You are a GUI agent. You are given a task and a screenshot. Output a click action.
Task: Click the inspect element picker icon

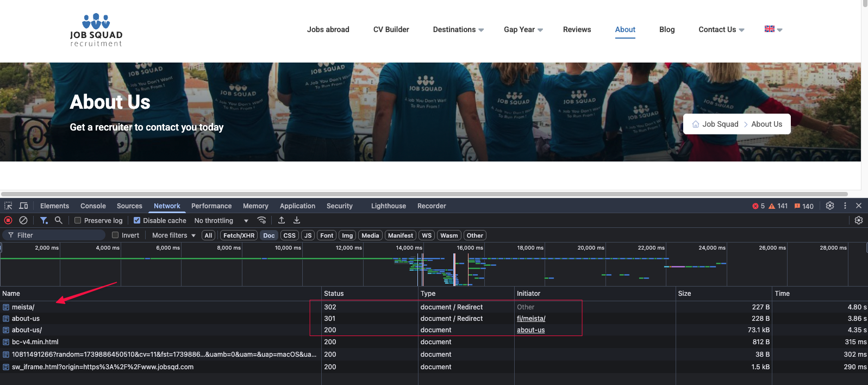click(8, 206)
